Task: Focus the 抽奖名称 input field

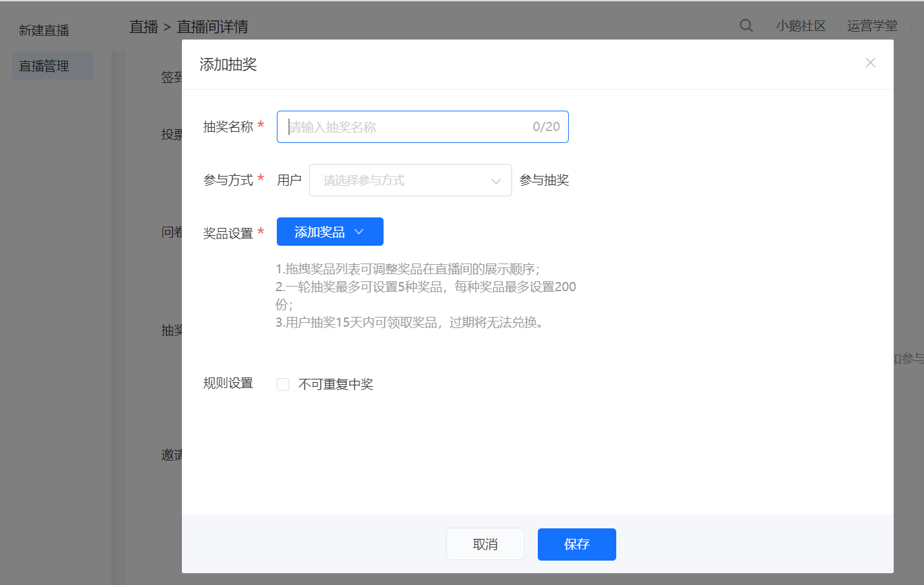Action: [422, 127]
